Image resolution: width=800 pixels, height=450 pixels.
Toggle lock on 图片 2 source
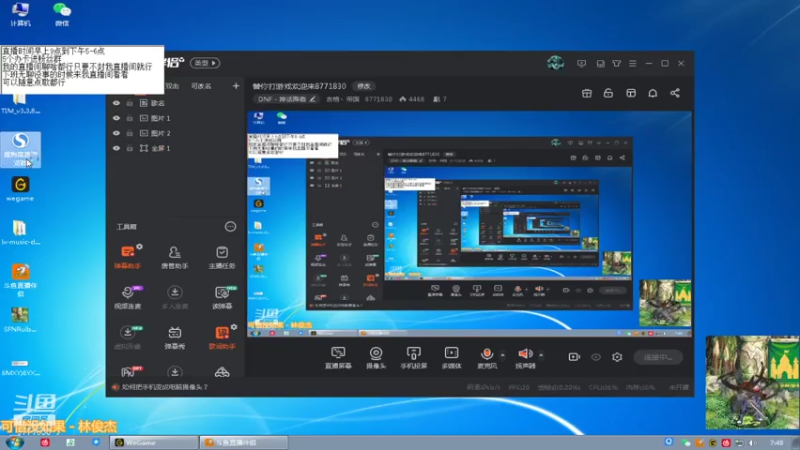pos(130,133)
